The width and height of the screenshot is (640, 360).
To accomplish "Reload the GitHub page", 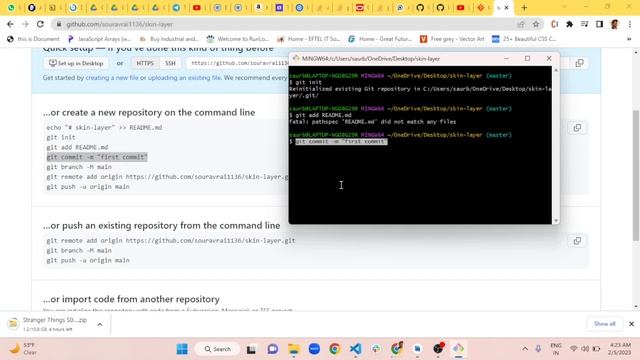I will (x=40, y=24).
